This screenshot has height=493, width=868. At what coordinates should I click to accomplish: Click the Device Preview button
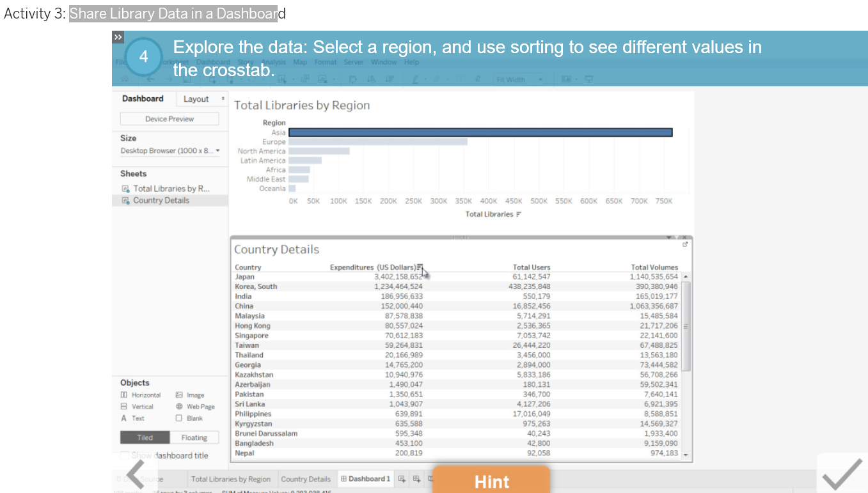(170, 118)
